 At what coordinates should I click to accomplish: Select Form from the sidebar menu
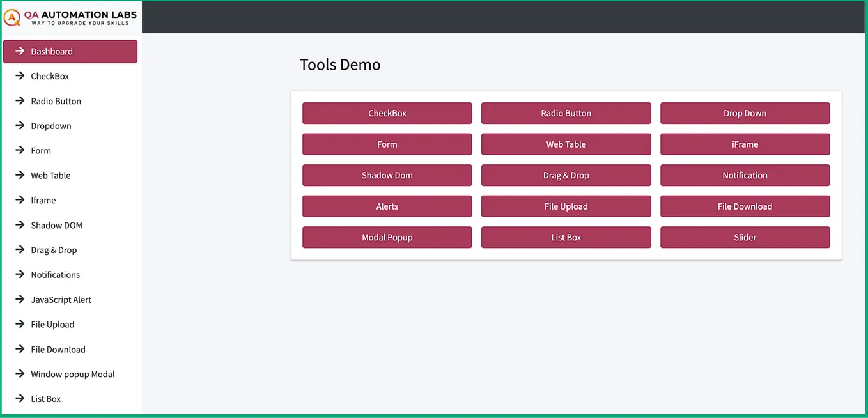pos(40,150)
